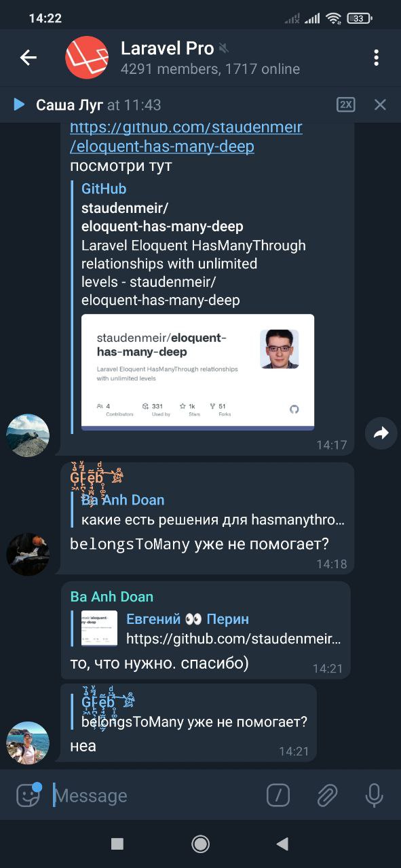Toggle 2X playback speed
The height and width of the screenshot is (868, 401).
point(346,104)
